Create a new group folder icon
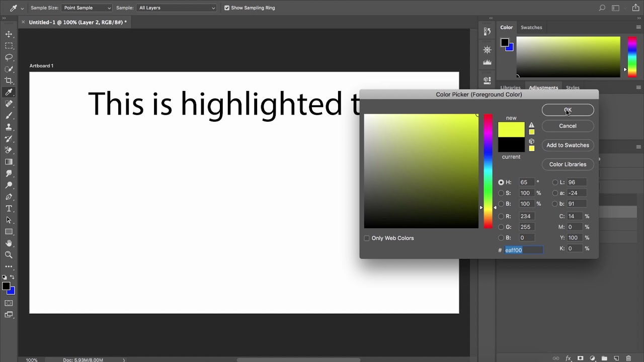The width and height of the screenshot is (644, 362). [604, 358]
